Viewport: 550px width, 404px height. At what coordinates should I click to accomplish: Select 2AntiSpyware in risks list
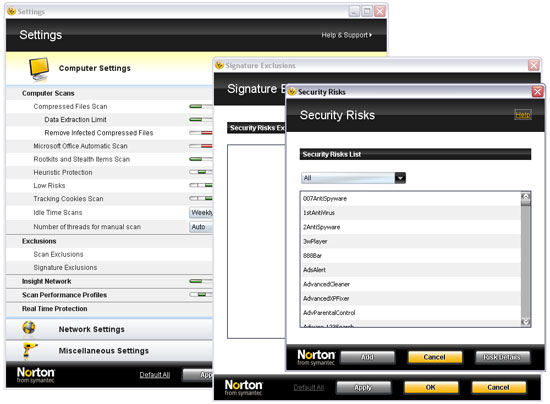pyautogui.click(x=411, y=227)
